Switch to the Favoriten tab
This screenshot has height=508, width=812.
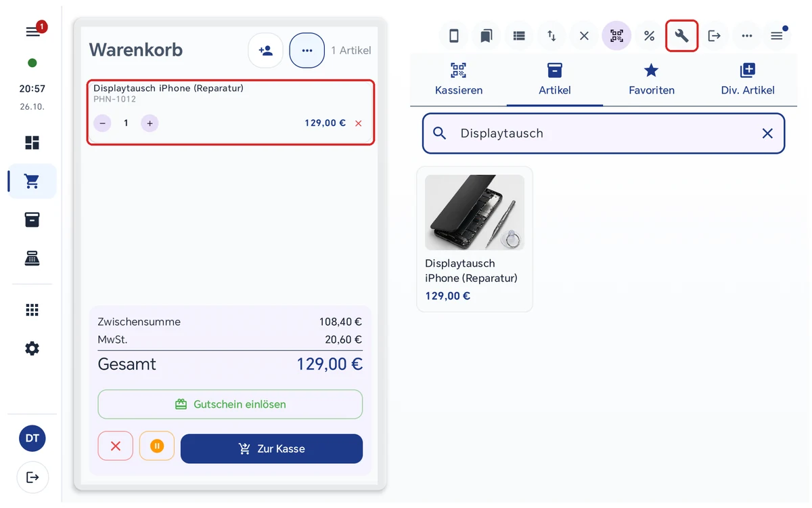tap(652, 79)
